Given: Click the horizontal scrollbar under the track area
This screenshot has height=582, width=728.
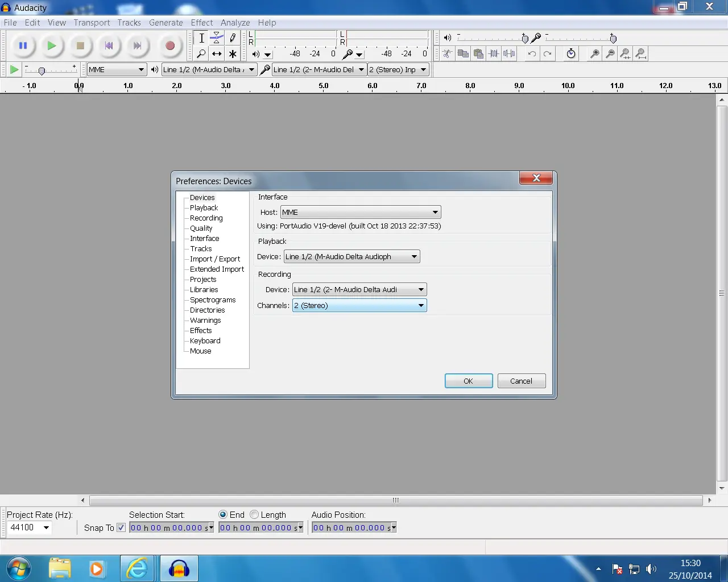Looking at the screenshot, I should pos(396,500).
